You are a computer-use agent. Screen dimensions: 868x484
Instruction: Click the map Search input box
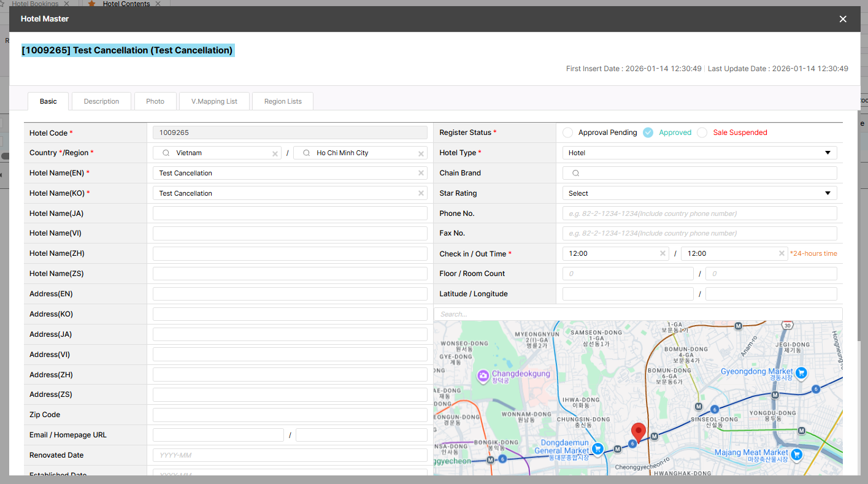(638, 314)
